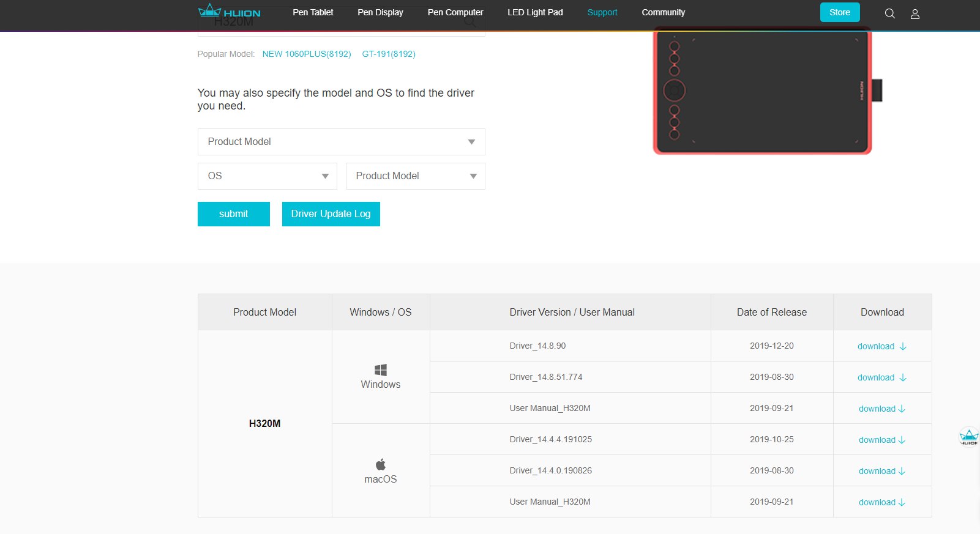
Task: Open the user account icon
Action: [915, 13]
